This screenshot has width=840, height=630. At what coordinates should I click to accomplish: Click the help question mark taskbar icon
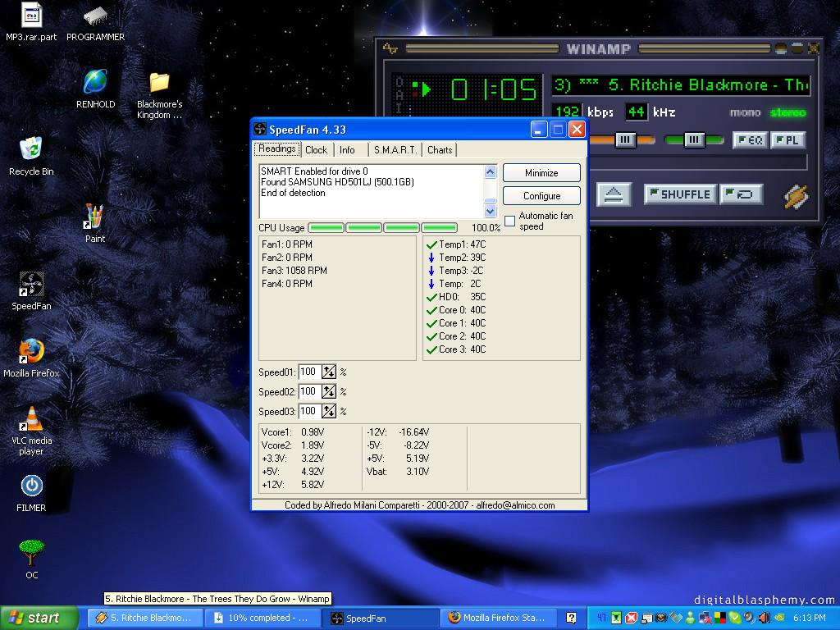(x=571, y=618)
